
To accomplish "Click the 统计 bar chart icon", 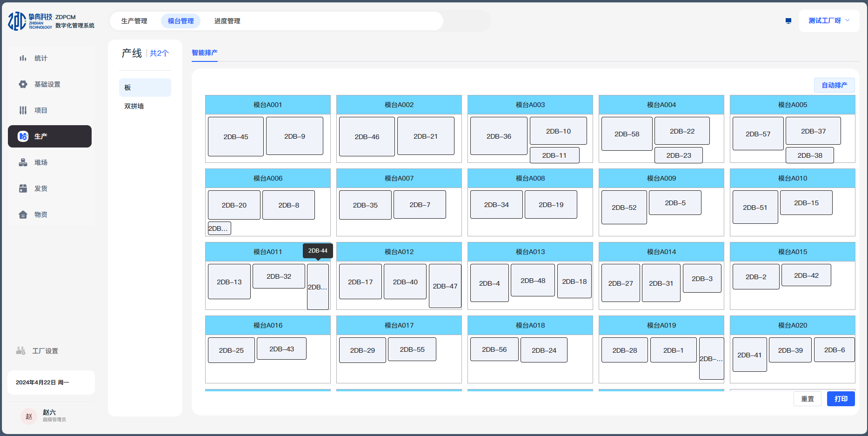I will pos(23,58).
